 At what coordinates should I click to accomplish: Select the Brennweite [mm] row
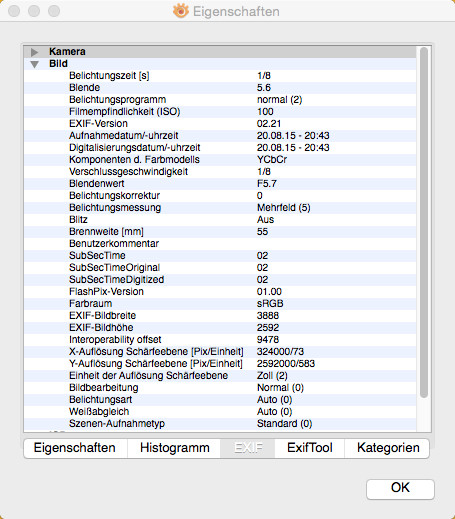220,232
